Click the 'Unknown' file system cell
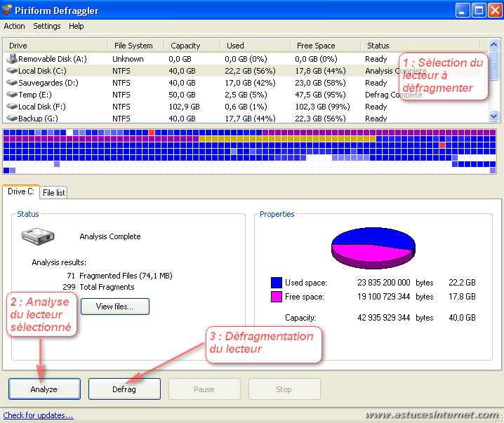Viewport: 504px width, 423px height. coord(128,59)
